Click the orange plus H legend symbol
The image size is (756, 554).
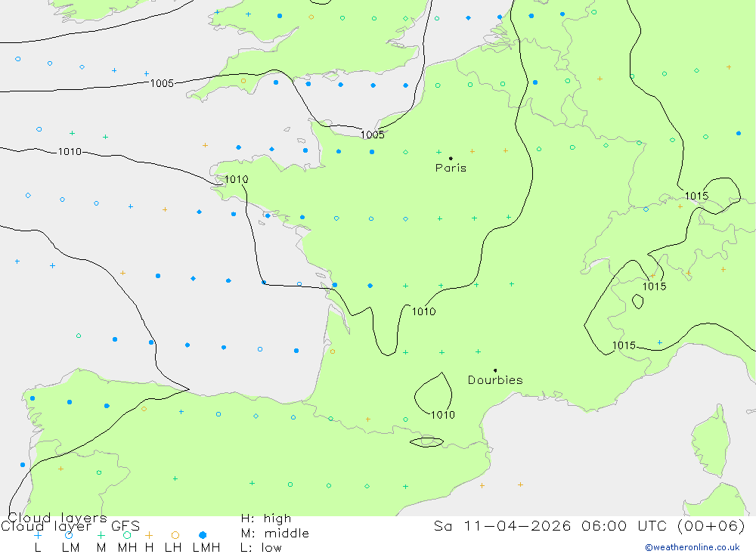tap(149, 535)
